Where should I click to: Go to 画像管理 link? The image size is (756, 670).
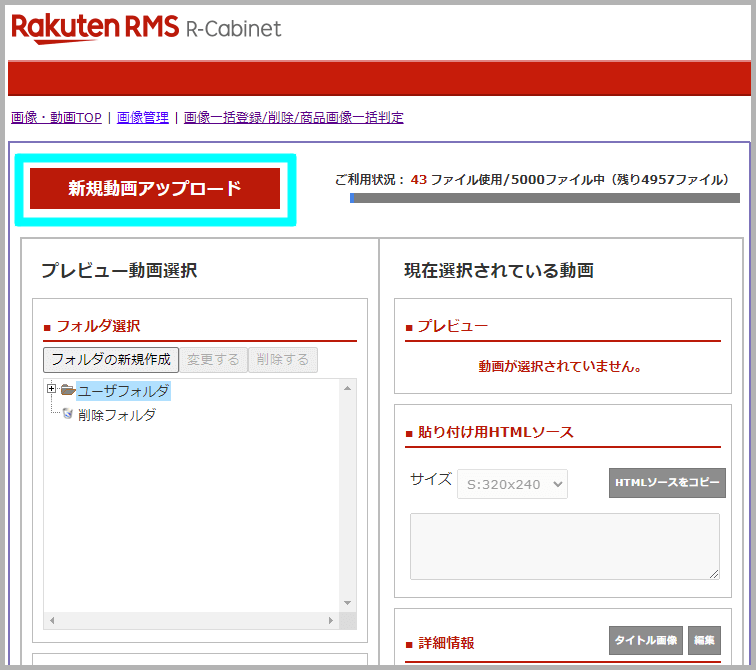pyautogui.click(x=143, y=118)
